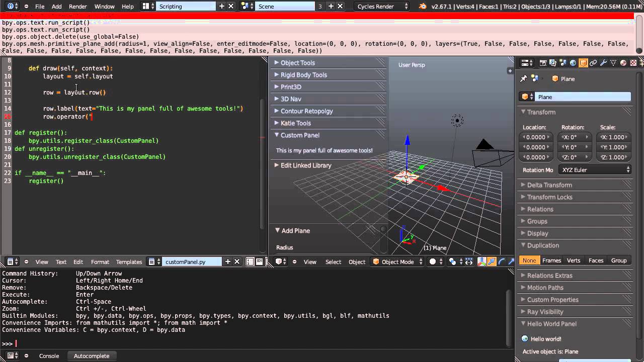The width and height of the screenshot is (644, 362).
Task: Open properties editor type selector icon
Action: point(527,63)
